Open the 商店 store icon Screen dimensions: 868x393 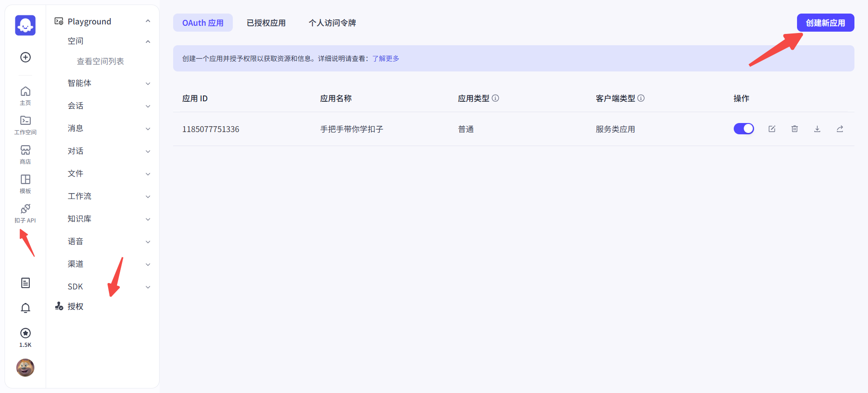tap(26, 150)
